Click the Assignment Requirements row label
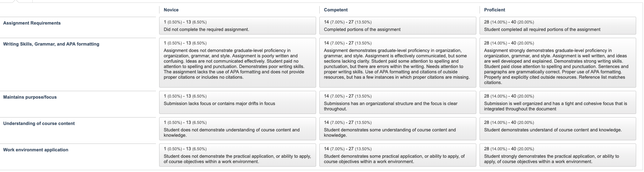The image size is (644, 172). [x=32, y=23]
